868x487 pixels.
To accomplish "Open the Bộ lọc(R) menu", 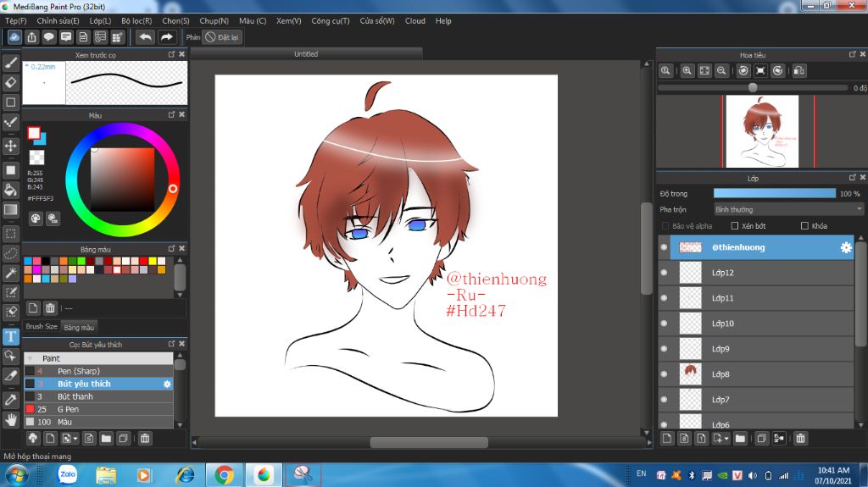I will click(136, 20).
